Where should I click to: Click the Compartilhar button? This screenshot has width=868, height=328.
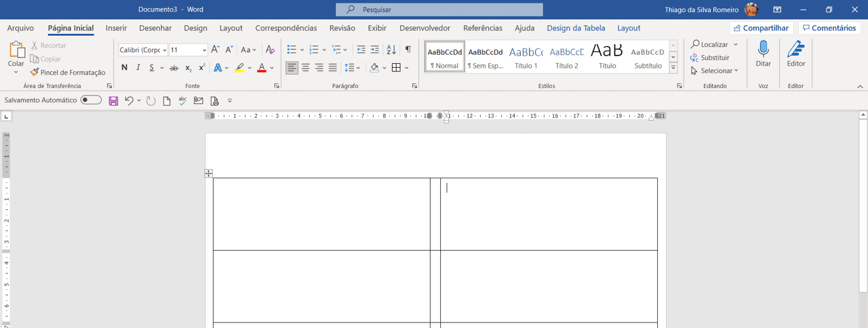click(x=762, y=28)
